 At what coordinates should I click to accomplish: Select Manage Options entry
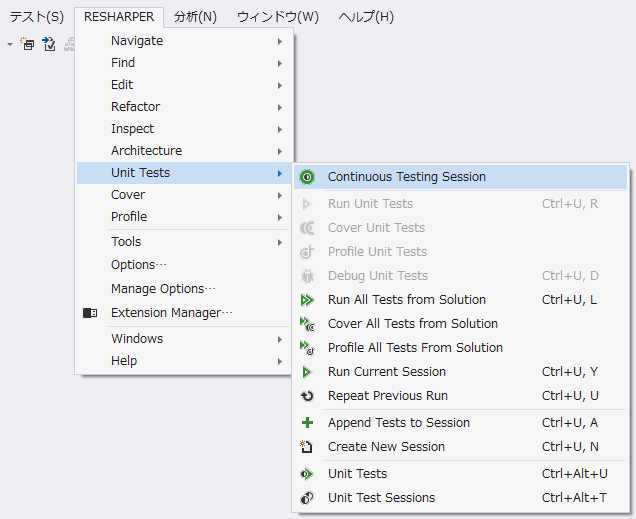163,289
